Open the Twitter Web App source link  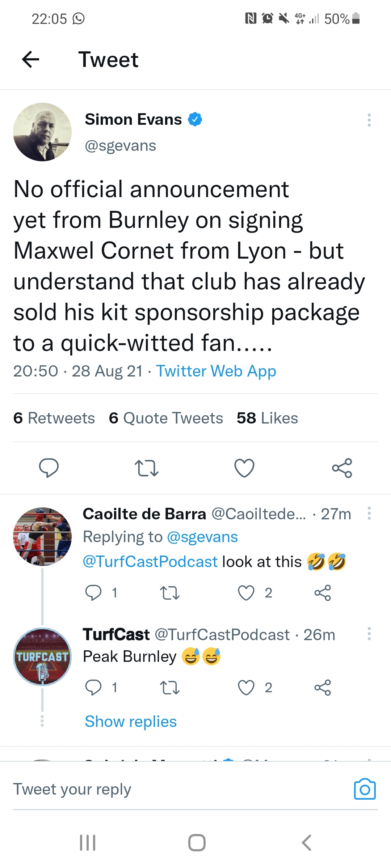click(216, 371)
